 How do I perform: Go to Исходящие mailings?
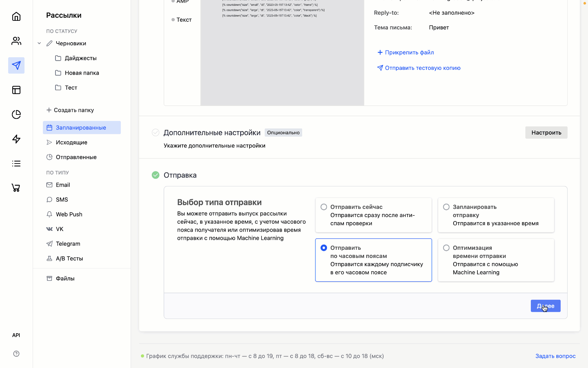click(71, 142)
